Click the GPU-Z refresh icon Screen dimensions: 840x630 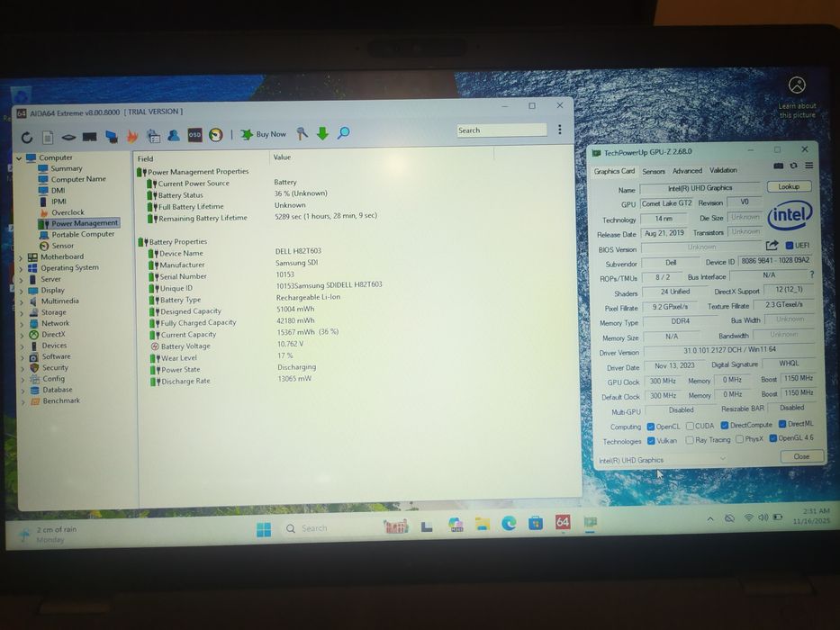[793, 166]
